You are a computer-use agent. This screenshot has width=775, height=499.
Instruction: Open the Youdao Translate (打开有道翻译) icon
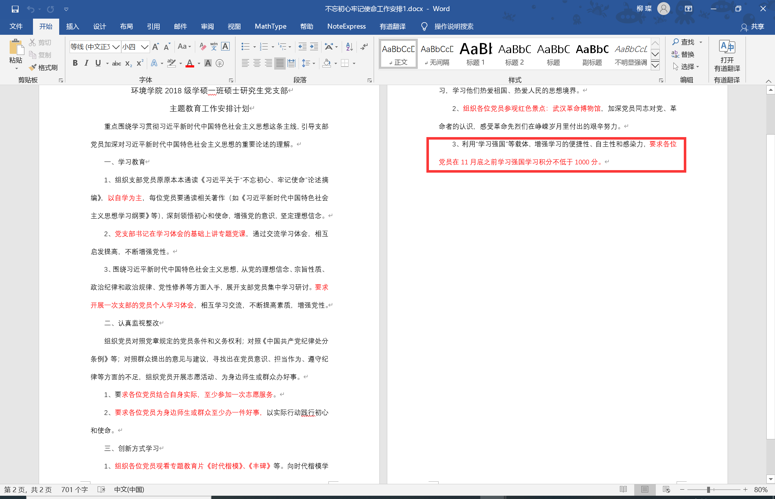point(727,56)
